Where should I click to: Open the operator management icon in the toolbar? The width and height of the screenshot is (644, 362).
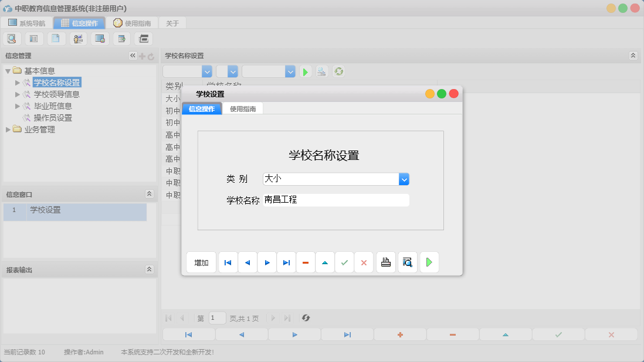[77, 38]
